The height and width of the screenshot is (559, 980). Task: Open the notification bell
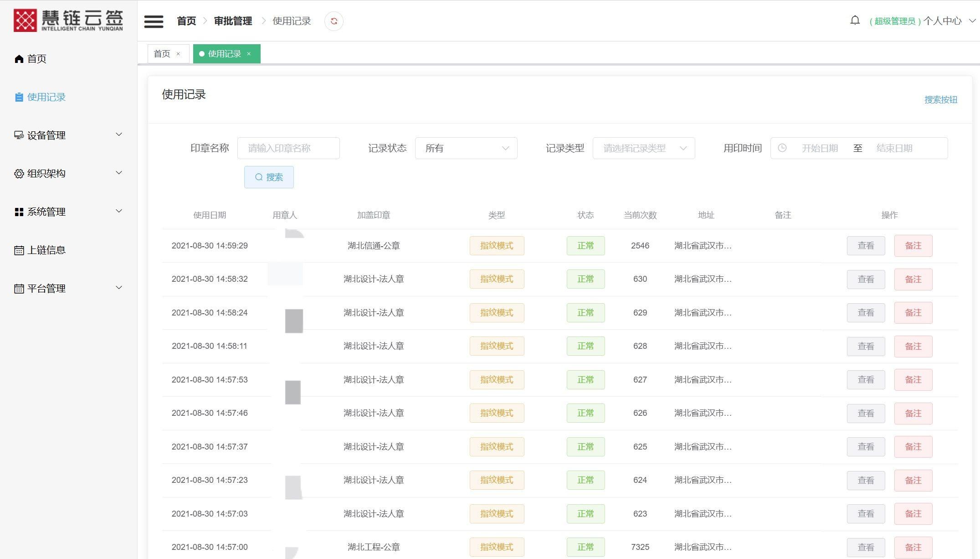[x=855, y=21]
